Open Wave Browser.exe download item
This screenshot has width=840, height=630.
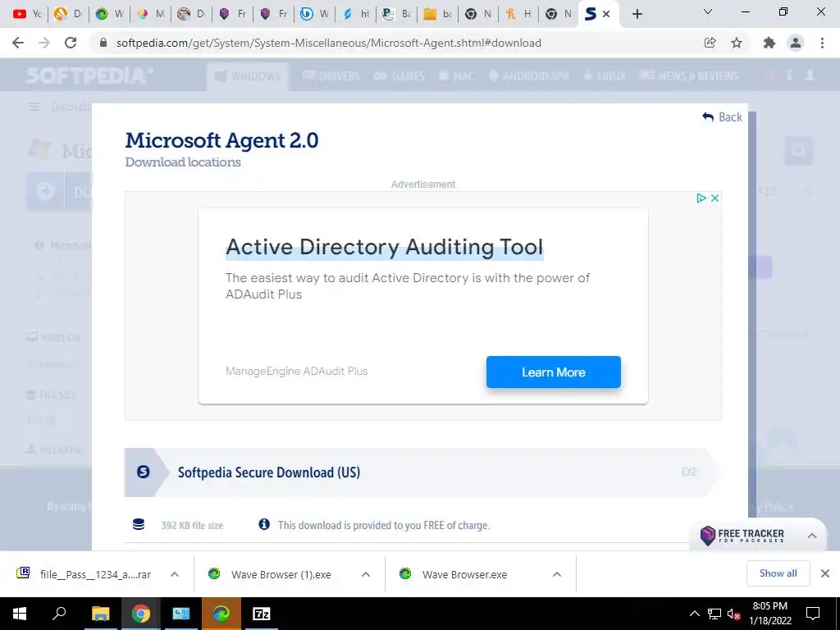coord(455,574)
